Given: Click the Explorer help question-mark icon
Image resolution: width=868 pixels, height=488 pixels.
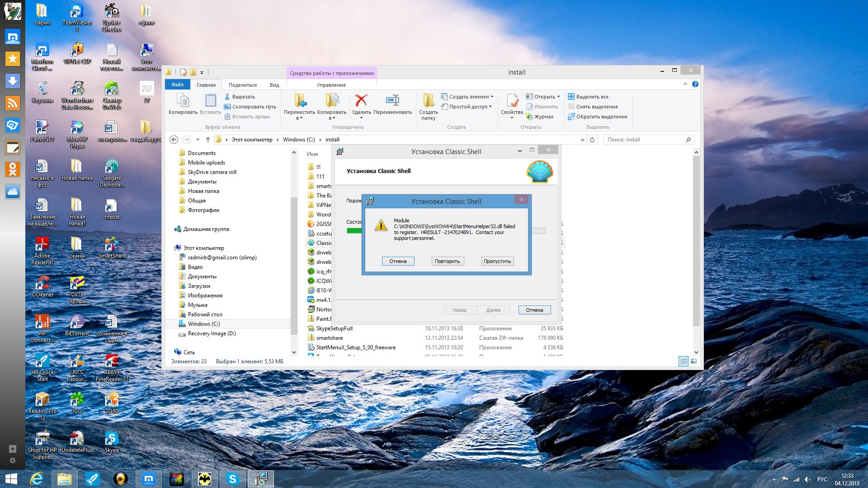Looking at the screenshot, I should [695, 84].
